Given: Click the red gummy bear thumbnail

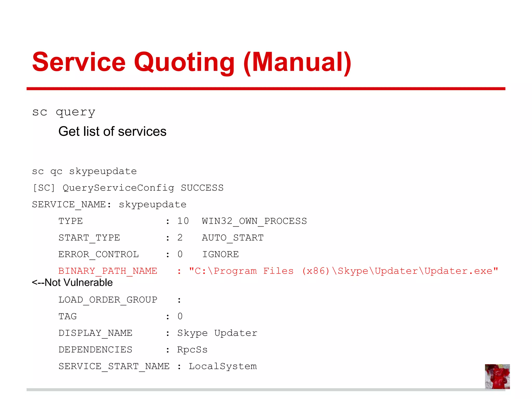Looking at the screenshot, I should pyautogui.click(x=497, y=376).
